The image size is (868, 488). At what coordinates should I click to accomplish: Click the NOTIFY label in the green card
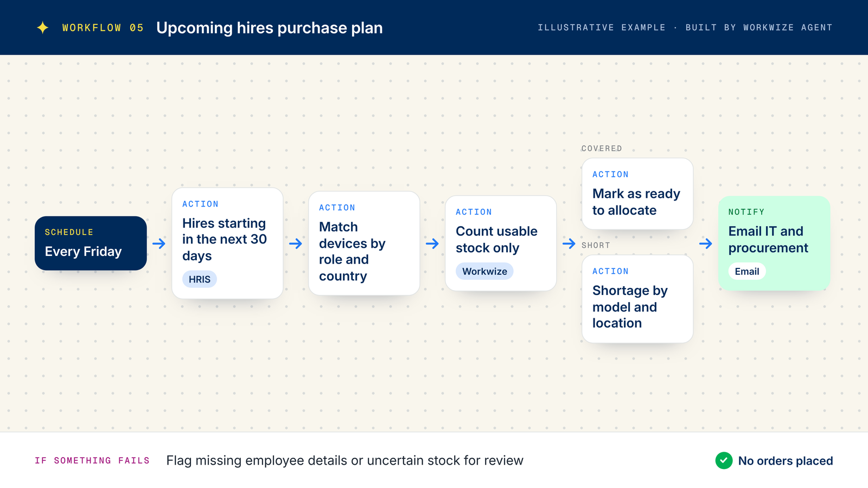click(746, 212)
